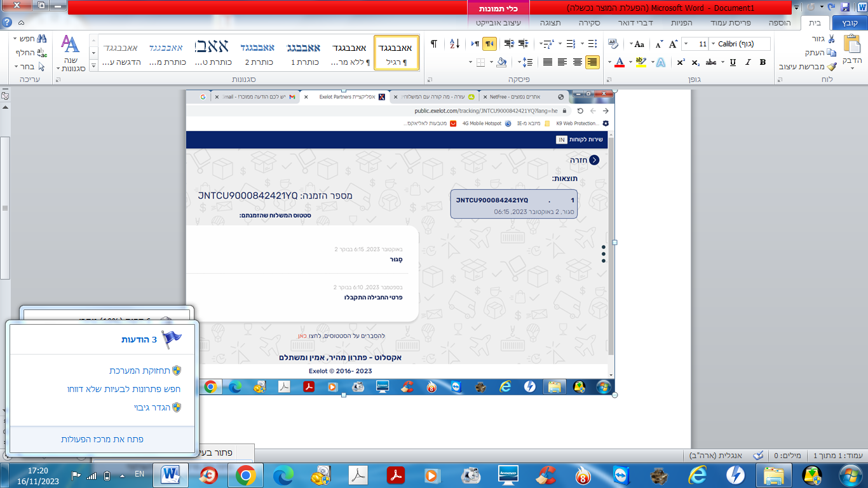The width and height of the screenshot is (868, 488).
Task: Toggle Italic formatting
Action: 748,62
